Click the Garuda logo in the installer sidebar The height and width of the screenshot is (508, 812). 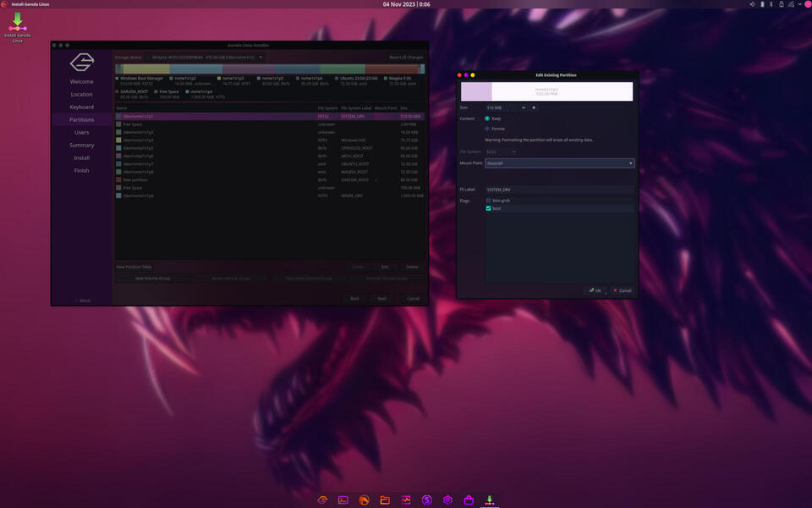(x=82, y=62)
